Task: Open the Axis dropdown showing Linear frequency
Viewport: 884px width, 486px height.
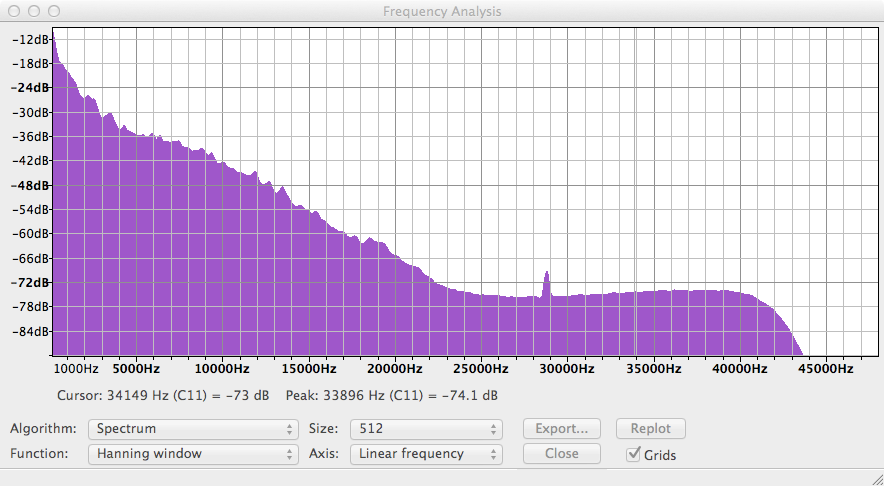Action: click(426, 454)
